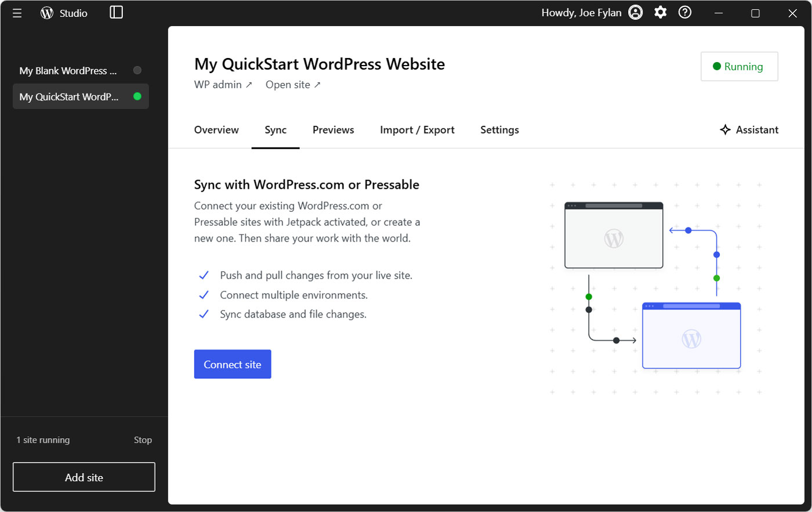Open the help icon
The height and width of the screenshot is (512, 812).
tap(684, 12)
